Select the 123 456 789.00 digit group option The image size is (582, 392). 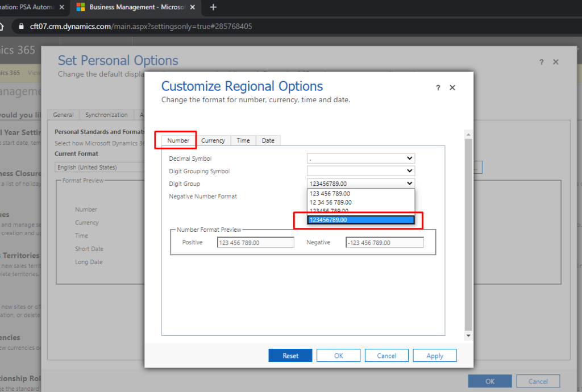[361, 194]
